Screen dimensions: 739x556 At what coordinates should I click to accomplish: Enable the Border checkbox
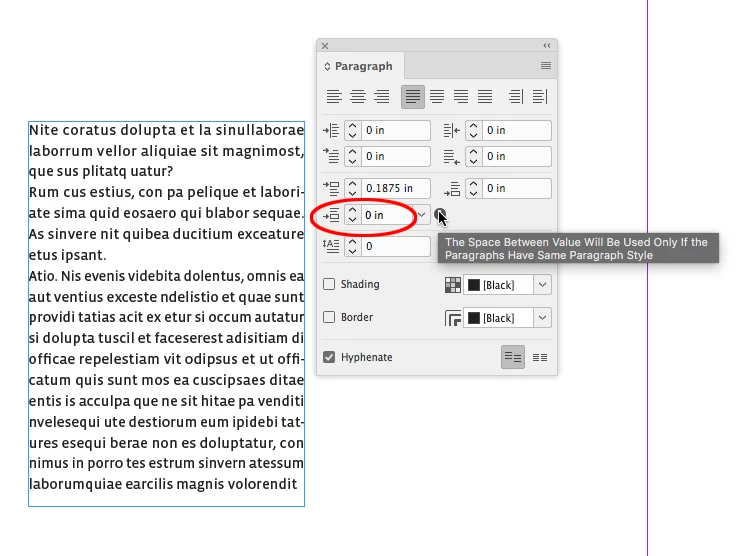coord(329,317)
